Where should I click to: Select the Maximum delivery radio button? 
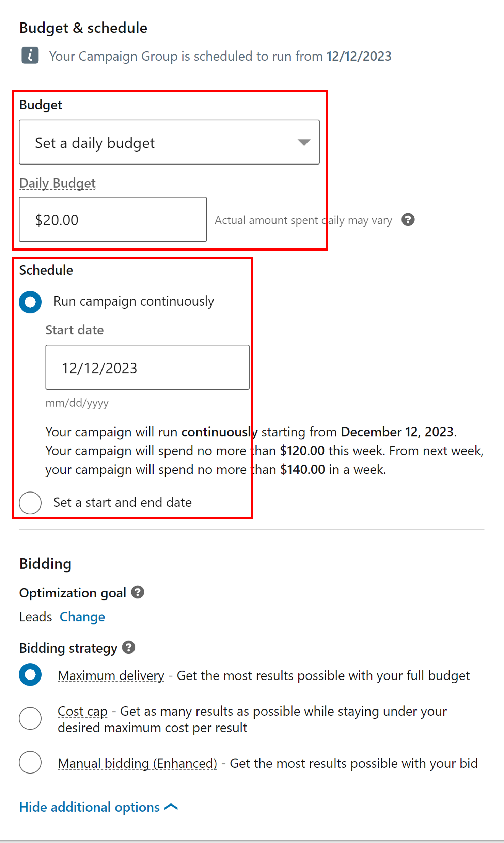(x=30, y=675)
